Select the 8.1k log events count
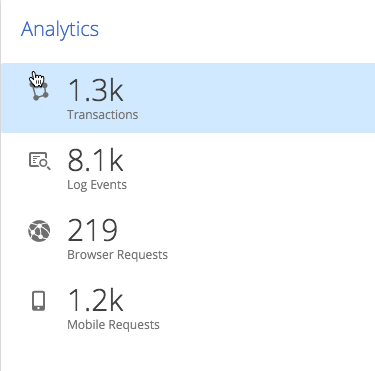375x371 pixels. 95,160
